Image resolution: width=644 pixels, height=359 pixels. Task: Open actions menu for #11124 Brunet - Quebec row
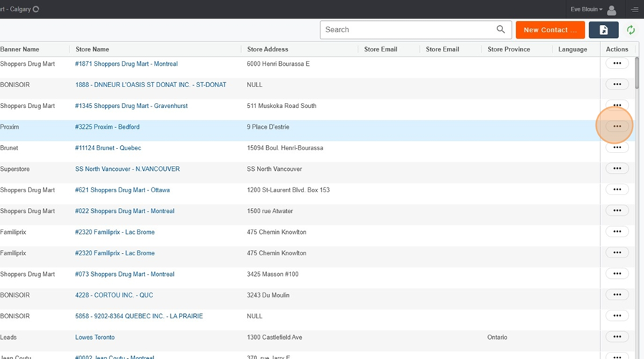(617, 147)
